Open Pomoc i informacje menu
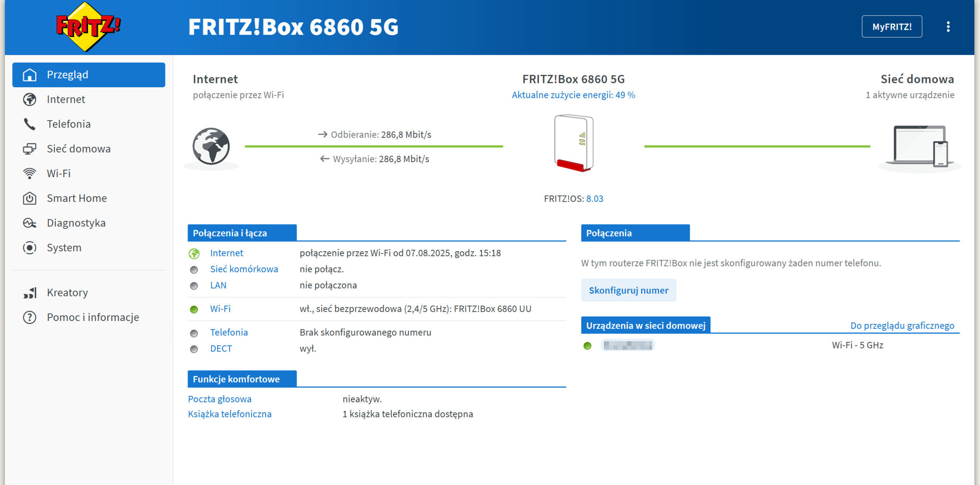 [89, 317]
